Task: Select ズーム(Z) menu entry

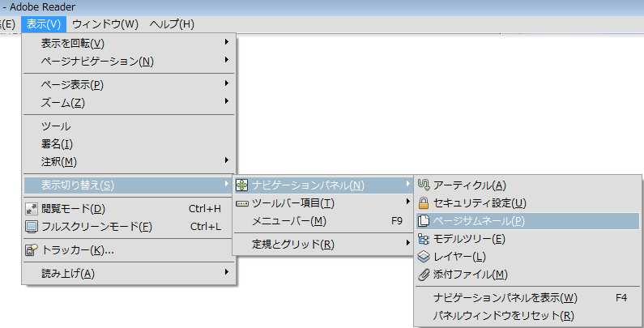Action: coord(129,103)
